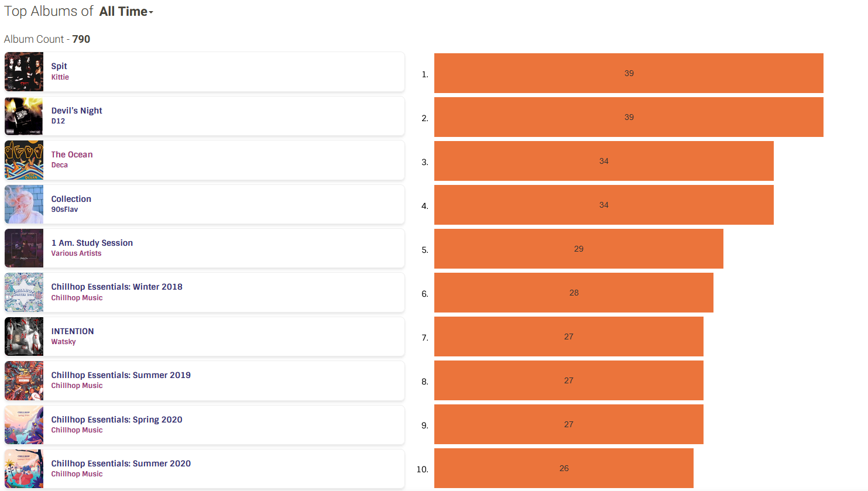Open Chillhop Essentials: Winter 2018 cover image
Image resolution: width=868 pixels, height=491 pixels.
pos(24,292)
